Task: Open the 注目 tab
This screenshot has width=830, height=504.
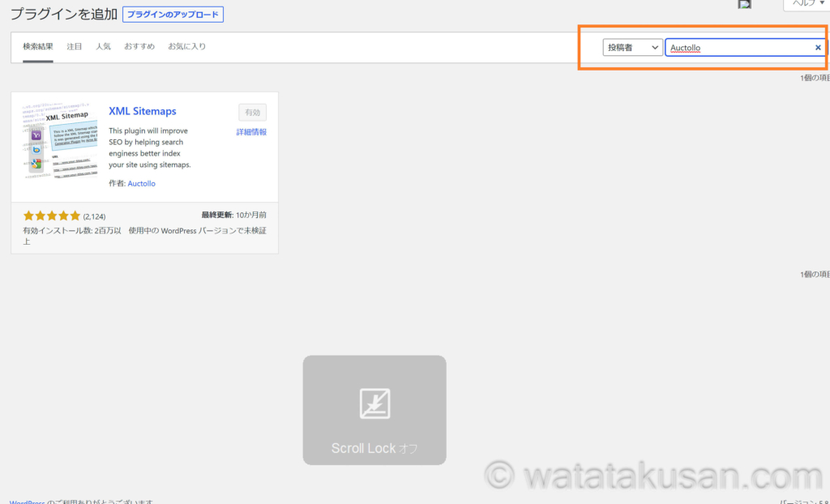Action: 74,46
